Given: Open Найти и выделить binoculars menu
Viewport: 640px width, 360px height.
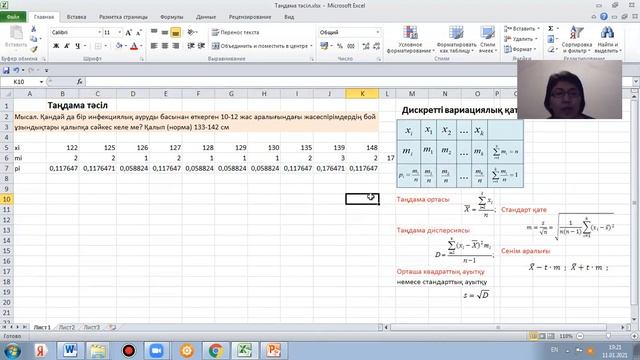Looking at the screenshot, I should point(607,39).
